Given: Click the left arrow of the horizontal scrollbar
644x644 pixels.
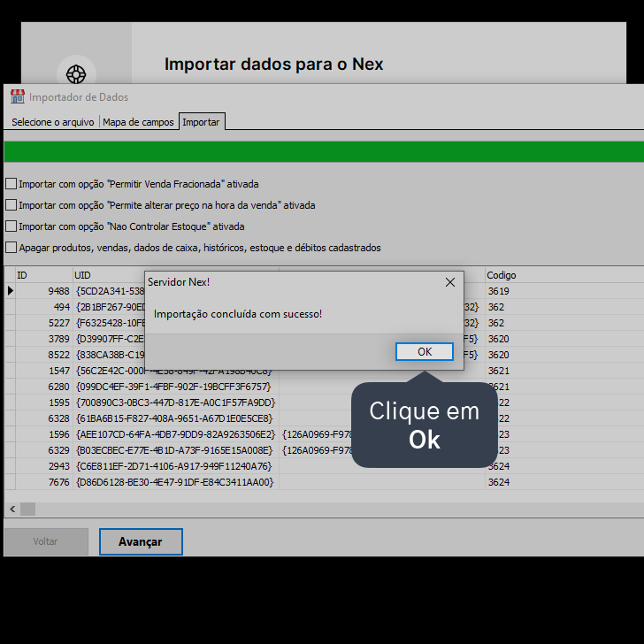Looking at the screenshot, I should (12, 510).
